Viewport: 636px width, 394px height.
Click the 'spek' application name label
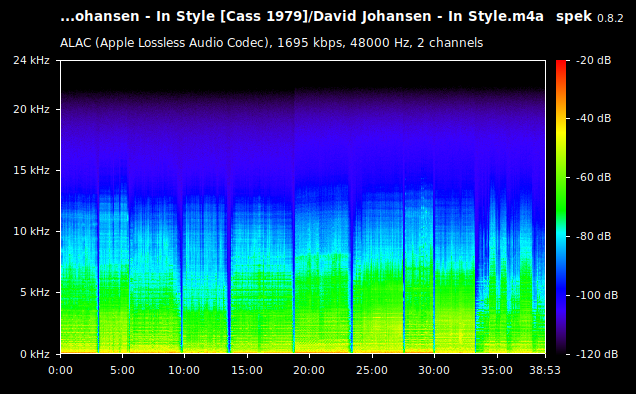574,17
